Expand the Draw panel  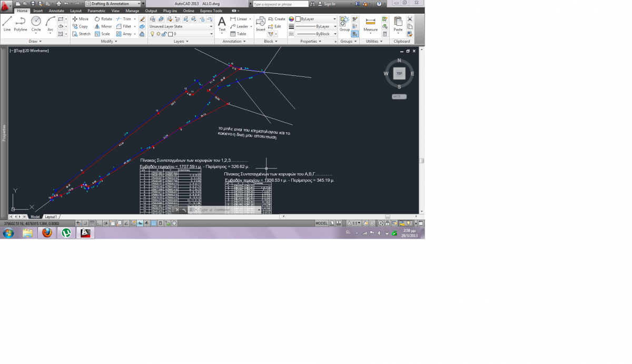35,41
